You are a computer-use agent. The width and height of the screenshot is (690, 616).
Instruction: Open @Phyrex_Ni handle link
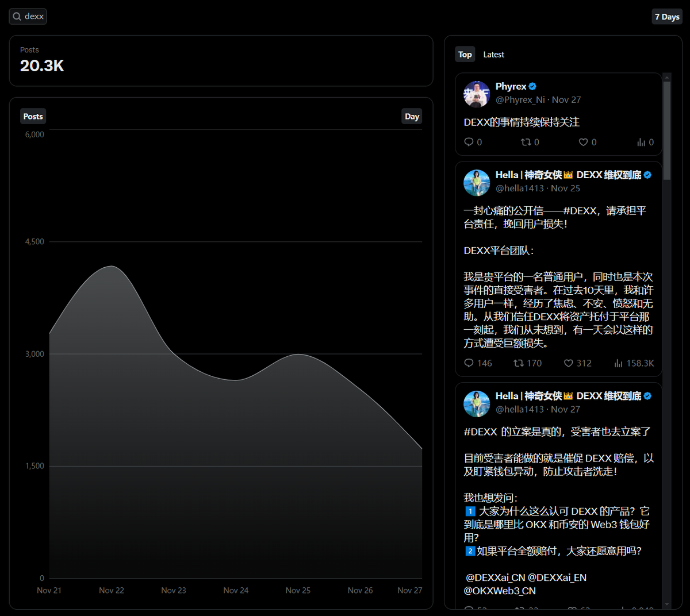point(520,100)
